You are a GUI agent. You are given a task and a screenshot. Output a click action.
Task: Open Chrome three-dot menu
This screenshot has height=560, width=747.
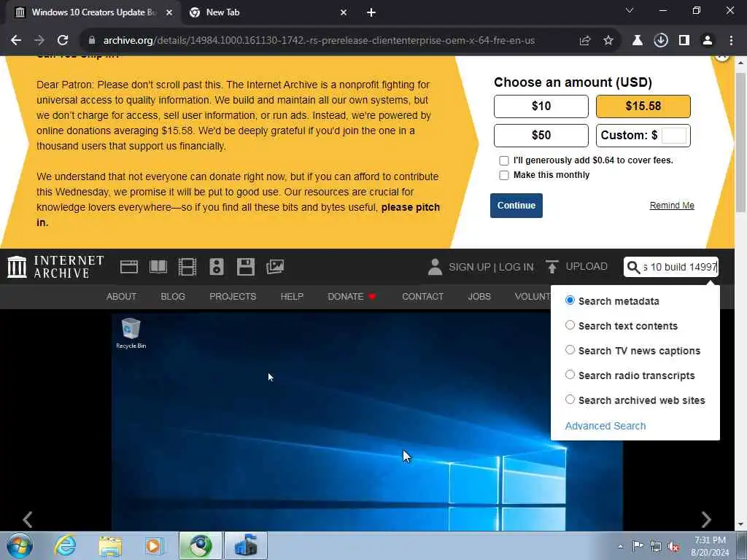[731, 41]
